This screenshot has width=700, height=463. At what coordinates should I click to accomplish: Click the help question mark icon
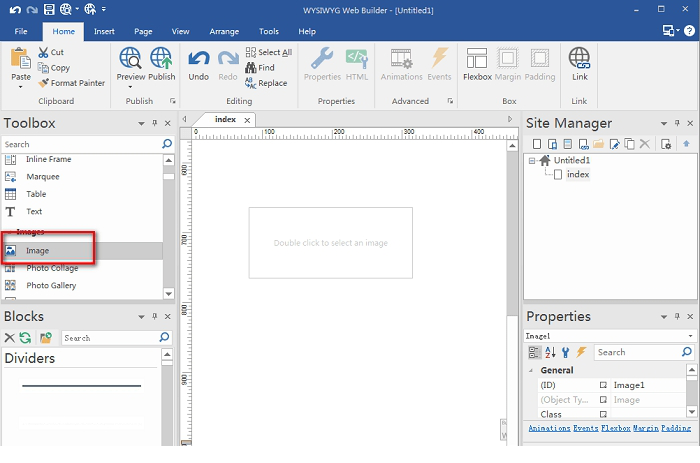689,31
